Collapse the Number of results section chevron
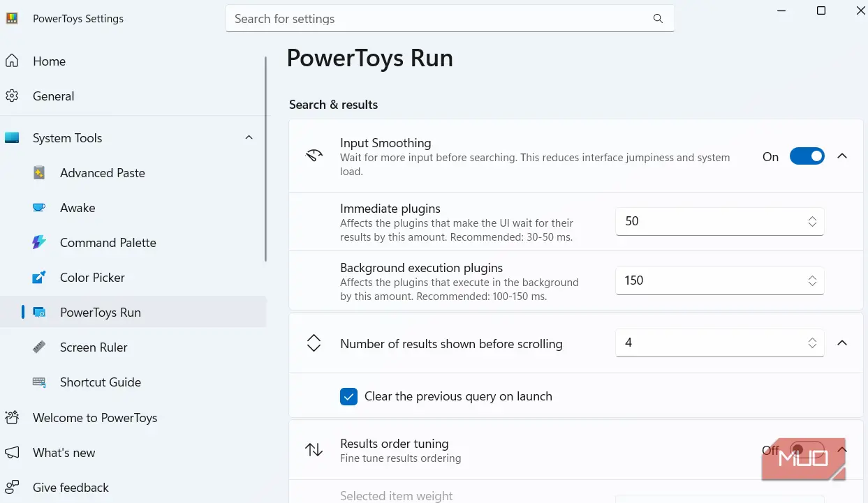 (842, 343)
